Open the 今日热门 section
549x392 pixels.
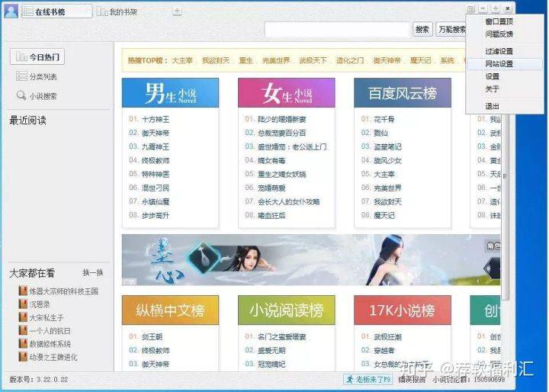(x=37, y=56)
